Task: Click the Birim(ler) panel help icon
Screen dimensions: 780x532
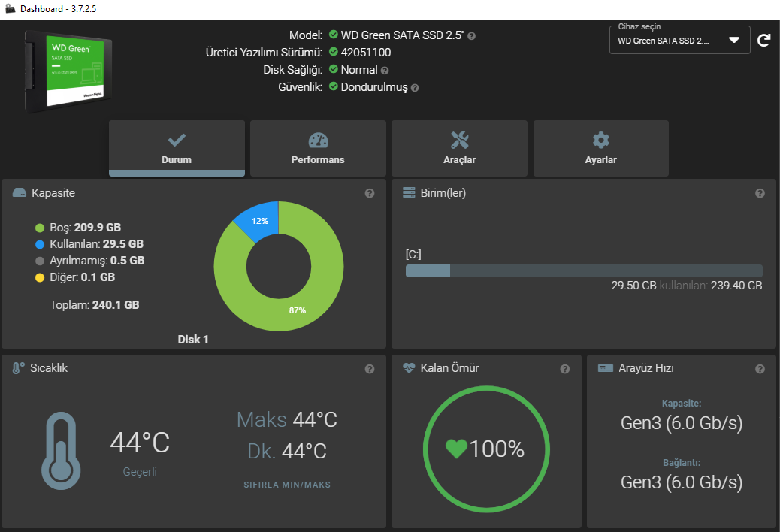Action: (760, 193)
